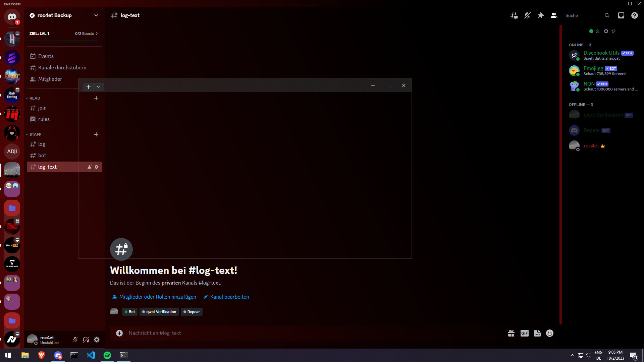Screen dimensions: 644x362
Task: Open the Mitglieder list page
Action: tap(64, 79)
